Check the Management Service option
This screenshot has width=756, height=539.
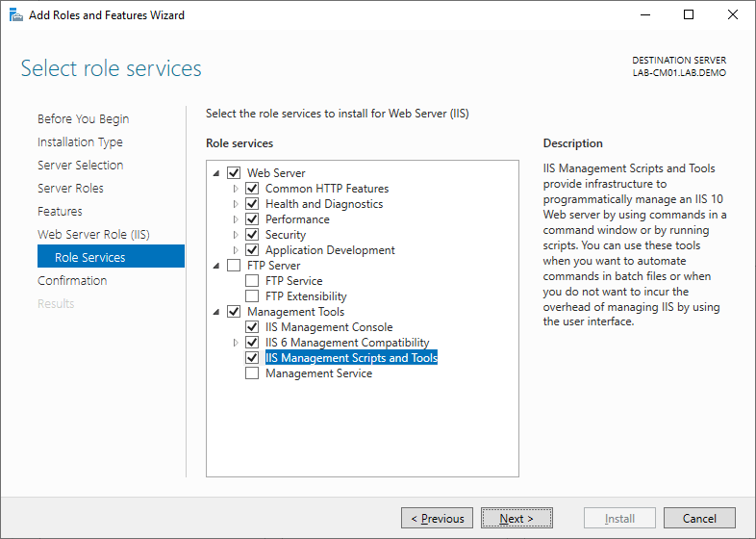click(252, 373)
